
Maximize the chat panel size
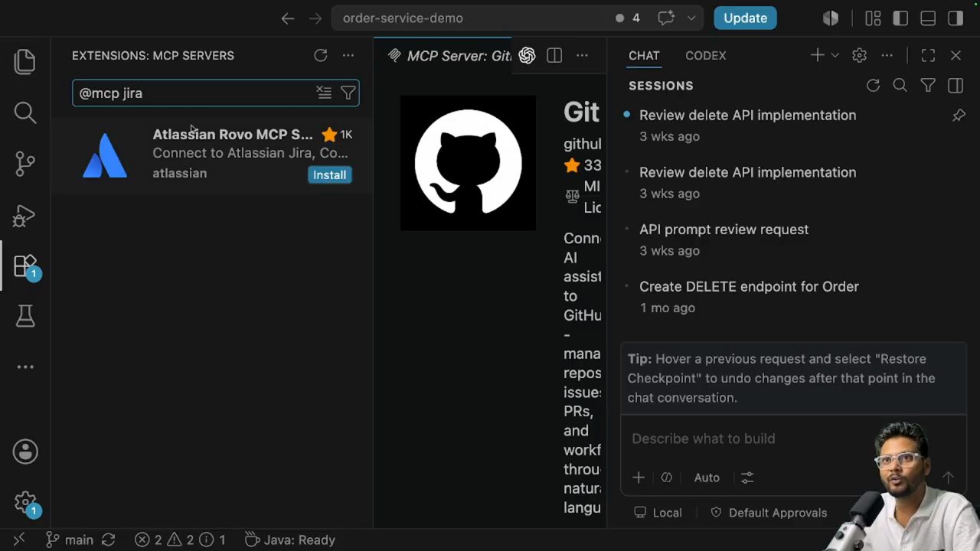[x=928, y=55]
